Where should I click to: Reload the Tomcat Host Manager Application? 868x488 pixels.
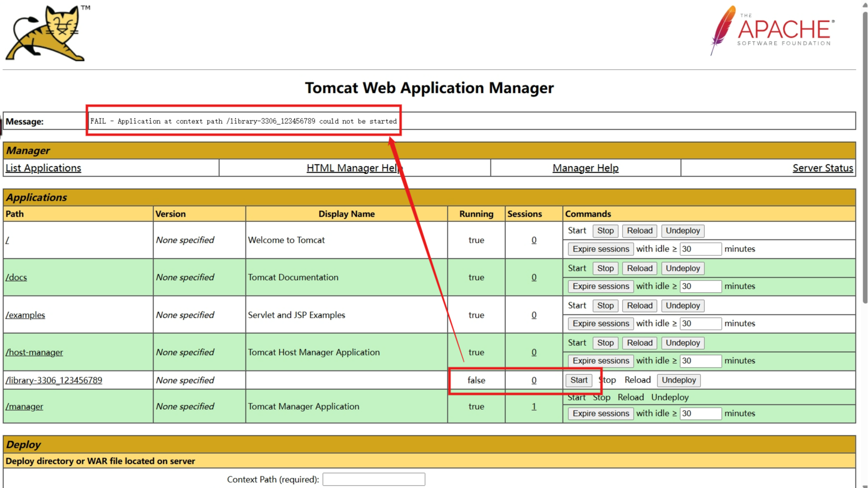coord(640,343)
